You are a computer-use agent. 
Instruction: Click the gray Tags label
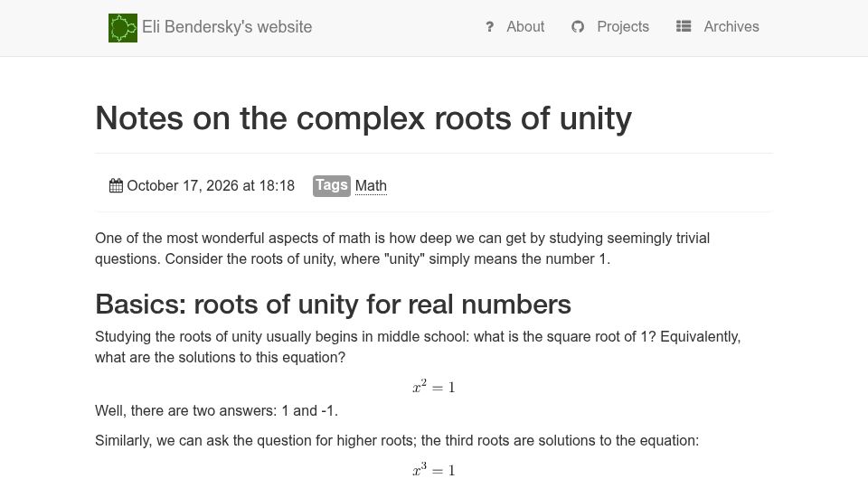click(x=332, y=185)
